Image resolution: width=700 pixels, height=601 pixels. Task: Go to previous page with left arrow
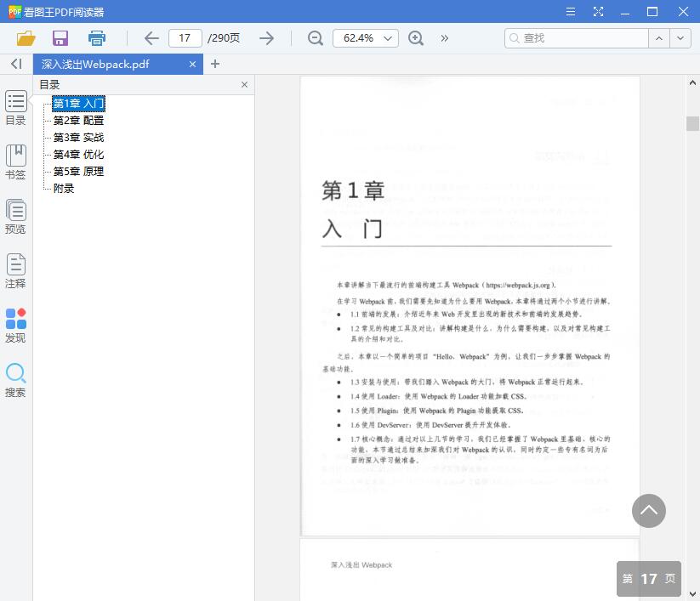151,38
